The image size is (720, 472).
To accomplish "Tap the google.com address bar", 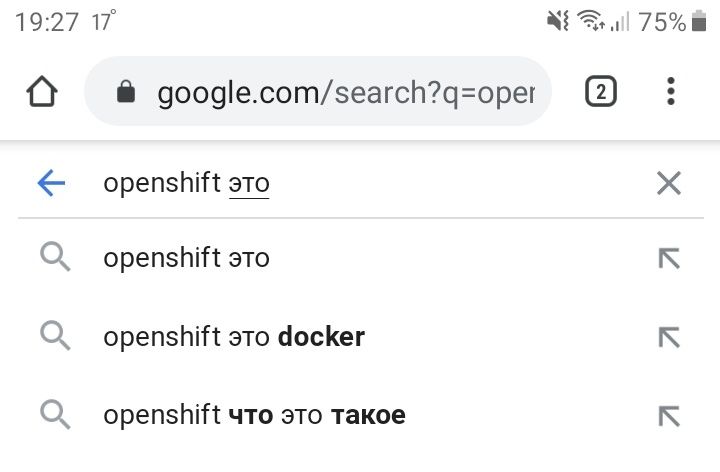I will tap(318, 91).
